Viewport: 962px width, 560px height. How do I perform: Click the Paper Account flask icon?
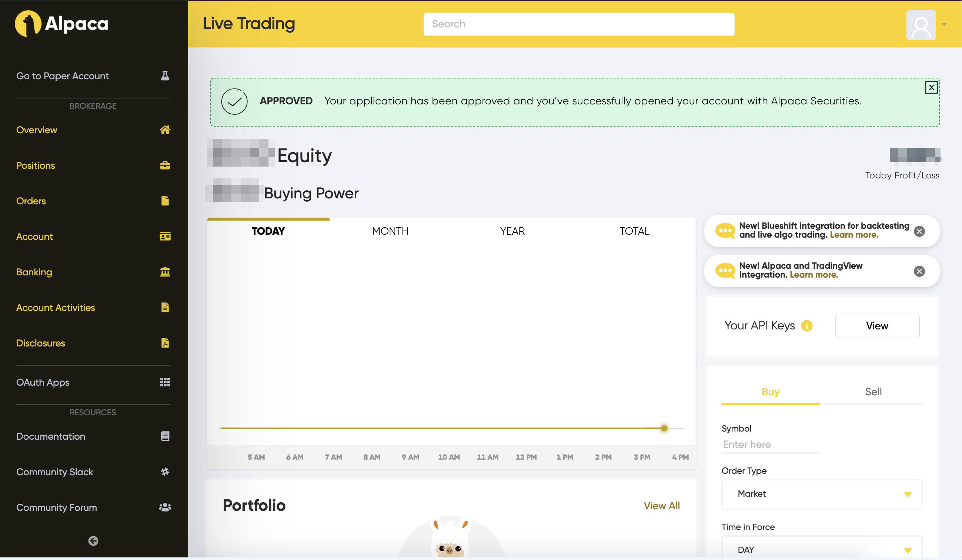pos(165,76)
